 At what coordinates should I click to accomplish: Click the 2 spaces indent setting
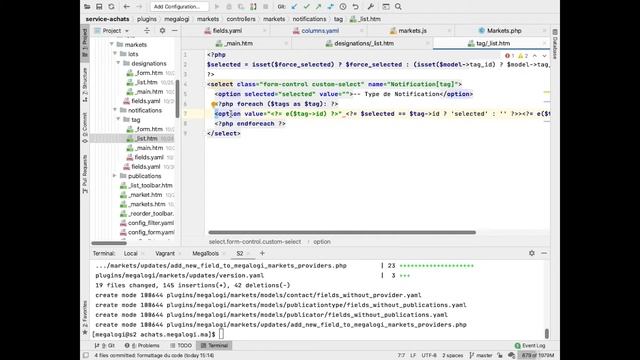[453, 356]
